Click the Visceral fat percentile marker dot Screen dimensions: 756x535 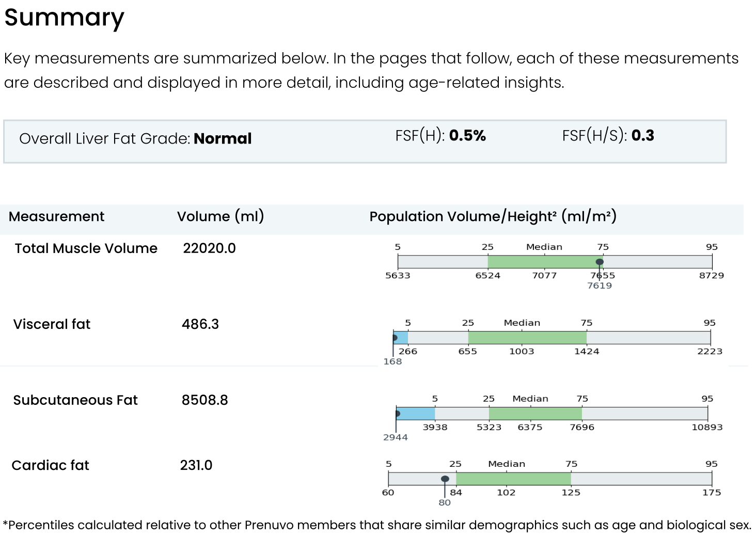pyautogui.click(x=395, y=338)
